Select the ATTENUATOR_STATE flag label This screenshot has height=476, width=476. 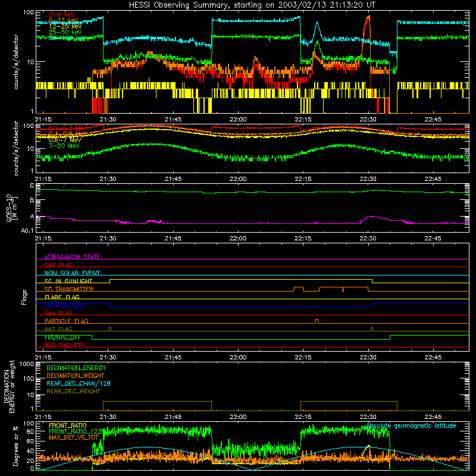(x=72, y=257)
